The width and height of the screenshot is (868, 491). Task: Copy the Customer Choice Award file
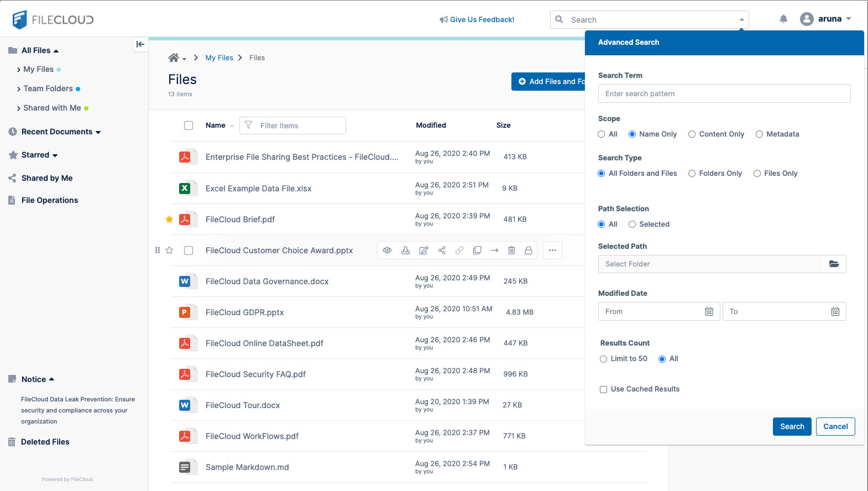477,250
